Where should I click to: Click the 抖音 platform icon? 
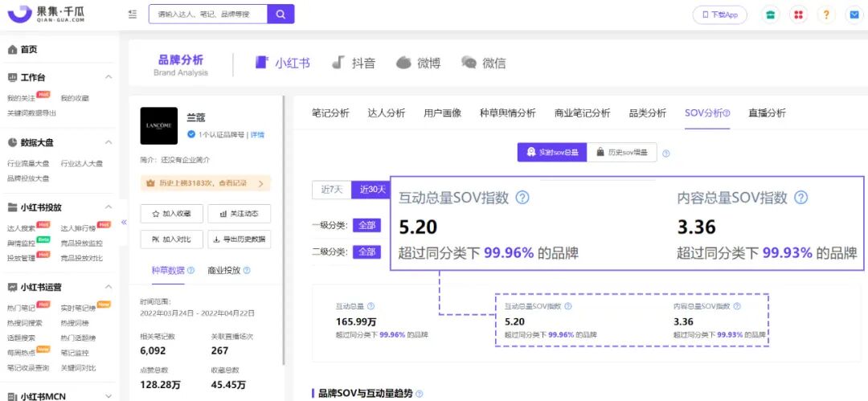(x=338, y=63)
